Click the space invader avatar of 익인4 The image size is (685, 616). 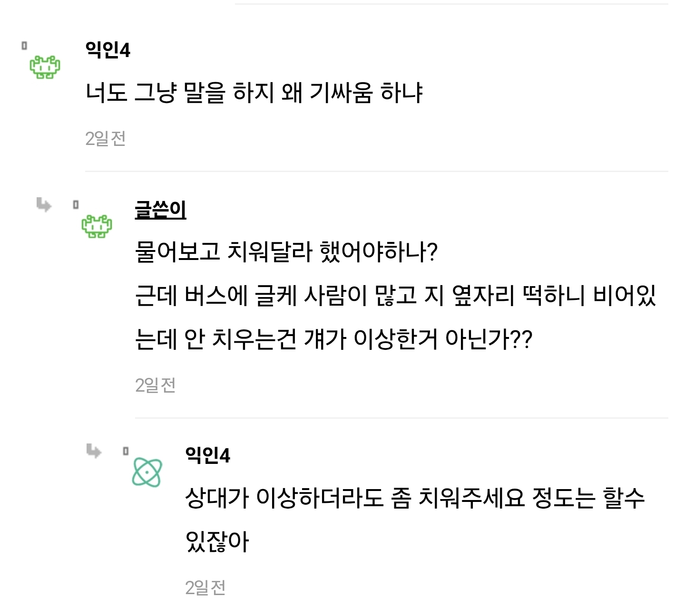click(x=44, y=68)
